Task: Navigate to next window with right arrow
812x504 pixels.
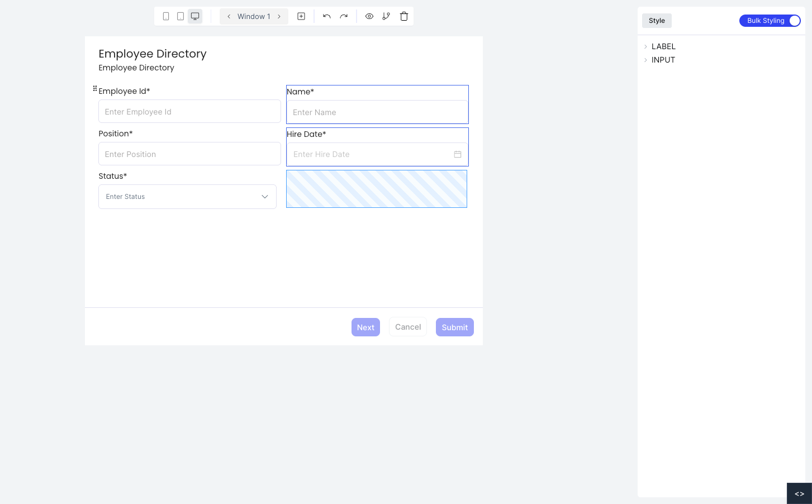Action: click(279, 16)
